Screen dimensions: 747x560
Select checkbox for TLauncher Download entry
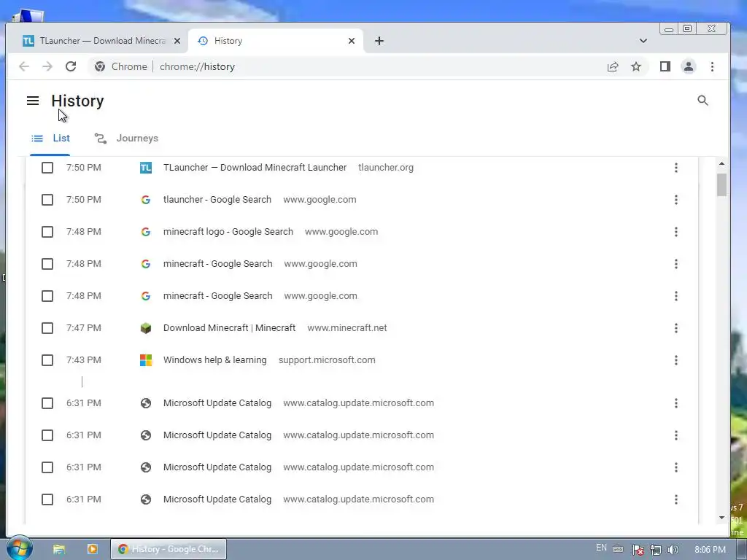pos(47,168)
